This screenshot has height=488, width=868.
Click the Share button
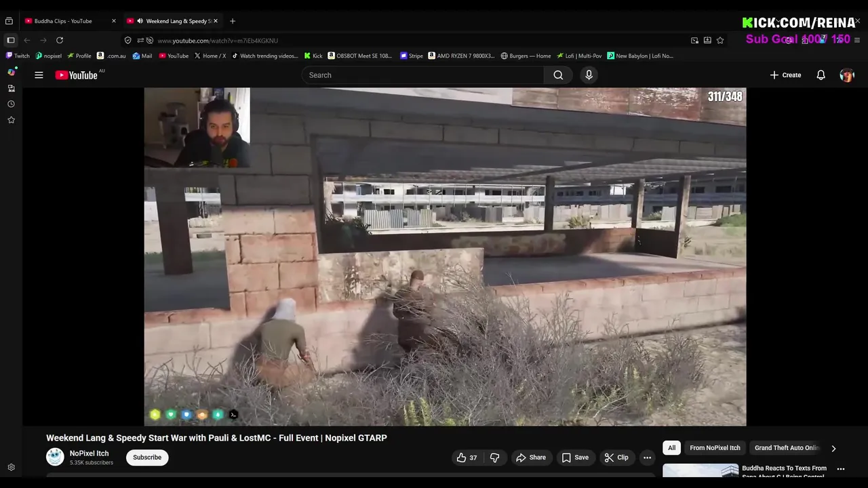[x=530, y=457]
